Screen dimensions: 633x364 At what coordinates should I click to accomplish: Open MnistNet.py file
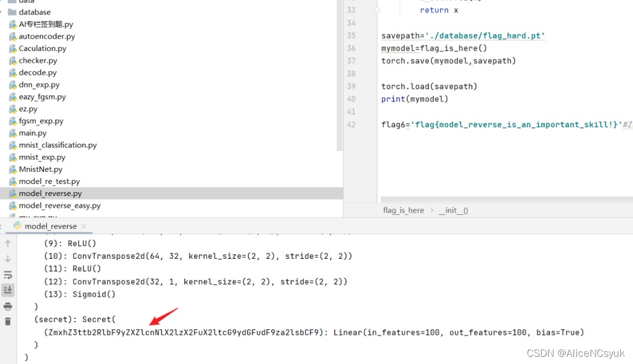tap(40, 170)
